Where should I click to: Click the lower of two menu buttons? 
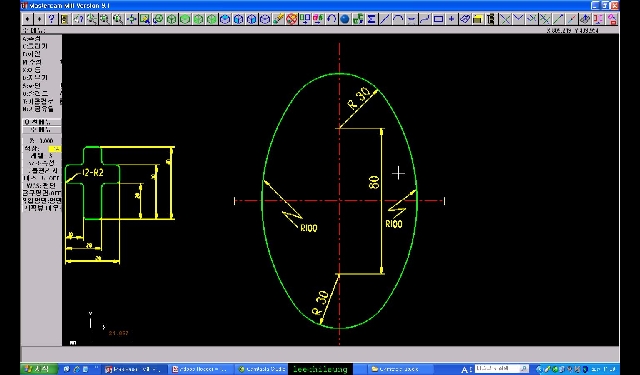pos(41,130)
